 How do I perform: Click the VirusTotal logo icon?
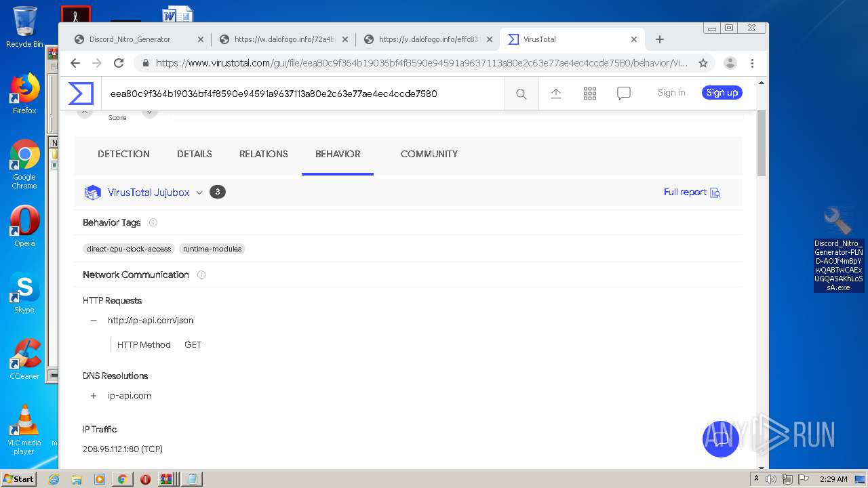pos(81,94)
